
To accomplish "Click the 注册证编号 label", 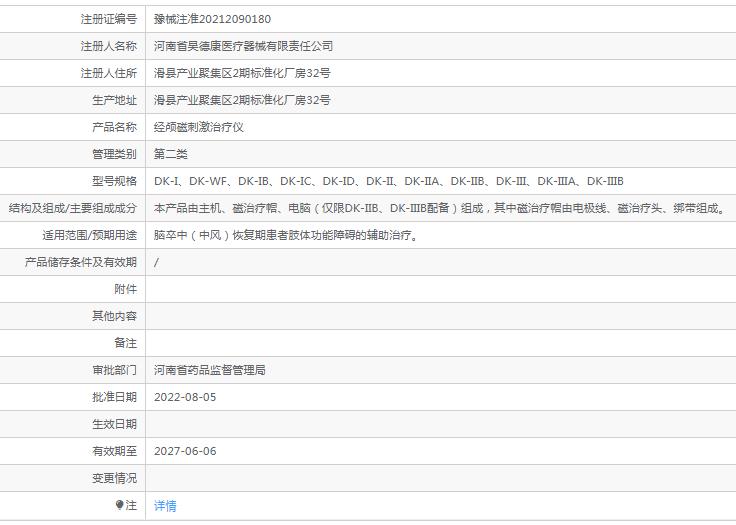I will (x=108, y=19).
